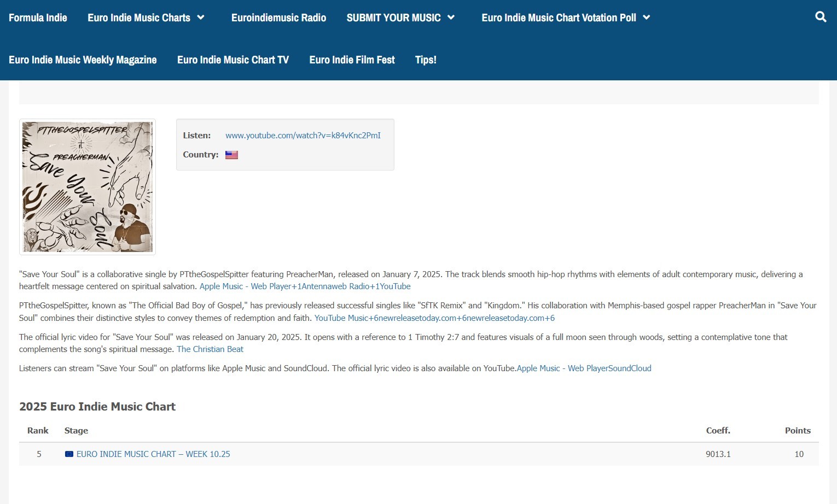Click the EU flag icon beside chart week
The height and width of the screenshot is (504, 837).
click(x=69, y=454)
